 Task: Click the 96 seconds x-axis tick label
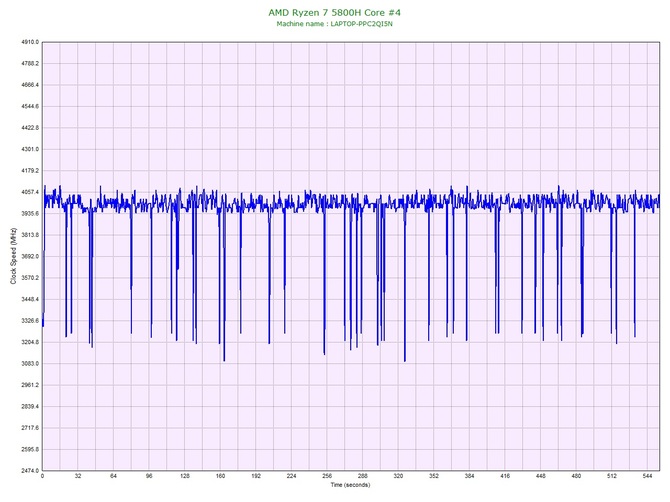coord(149,476)
